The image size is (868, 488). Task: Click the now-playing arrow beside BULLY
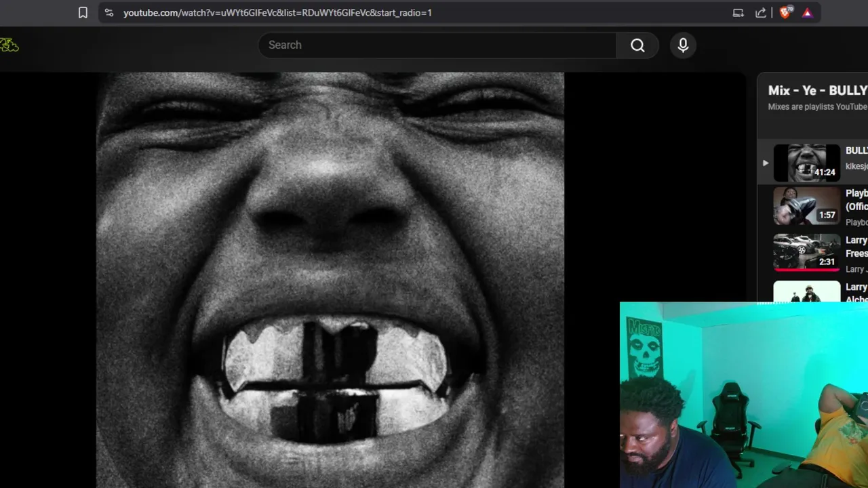click(x=765, y=163)
